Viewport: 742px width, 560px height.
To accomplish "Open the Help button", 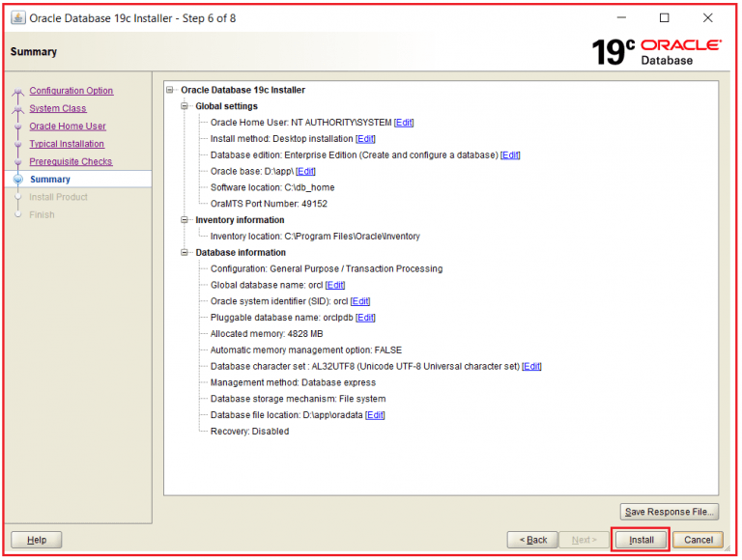I will tap(36, 540).
